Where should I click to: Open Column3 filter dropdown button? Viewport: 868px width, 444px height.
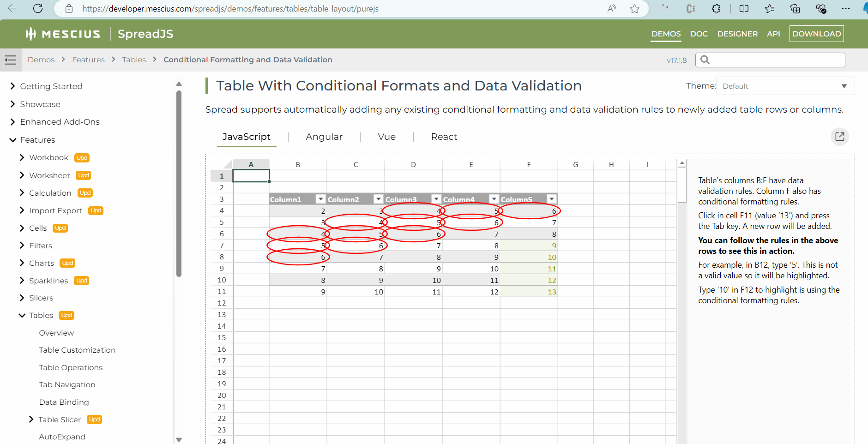click(436, 199)
